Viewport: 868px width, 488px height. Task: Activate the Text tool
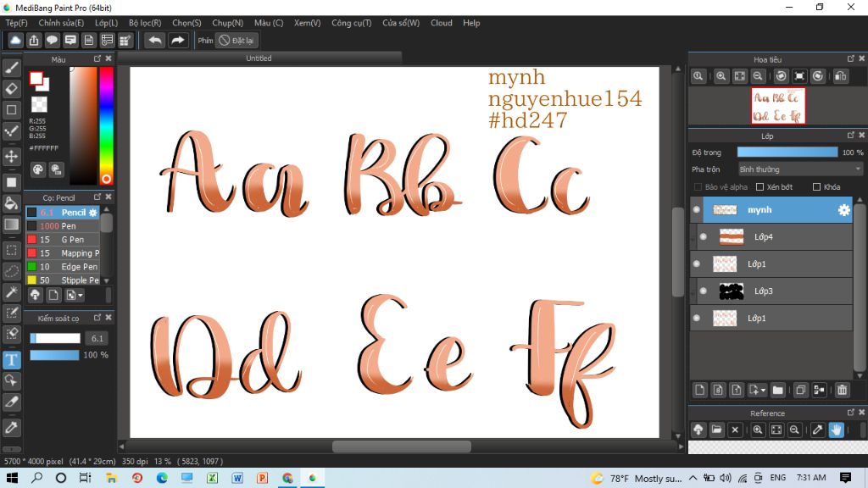[12, 360]
